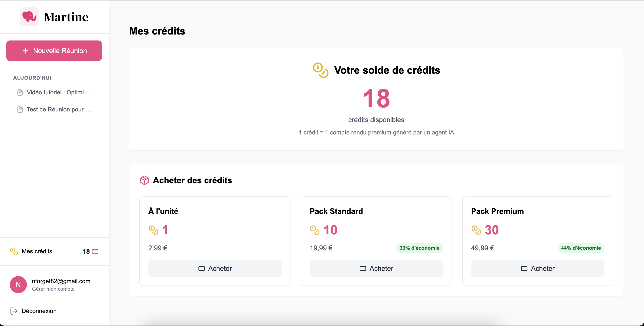Viewport: 644px width, 326px height.
Task: Click the package icon beside Acheter des crédits
Action: point(144,180)
